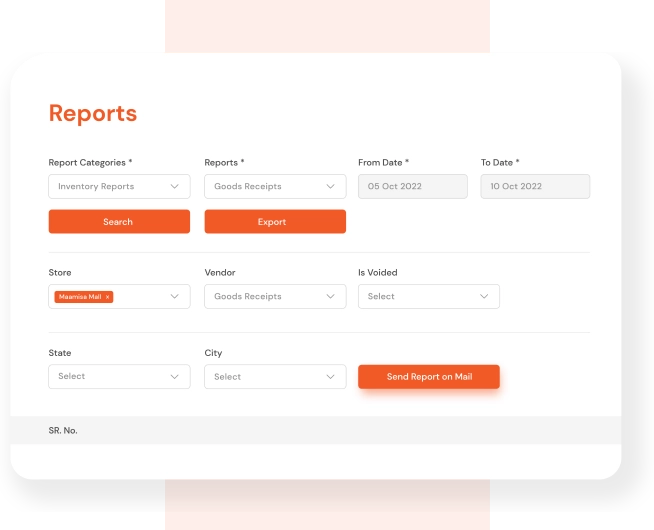Pick the From Date field 05 Oct 2022

[x=412, y=186]
